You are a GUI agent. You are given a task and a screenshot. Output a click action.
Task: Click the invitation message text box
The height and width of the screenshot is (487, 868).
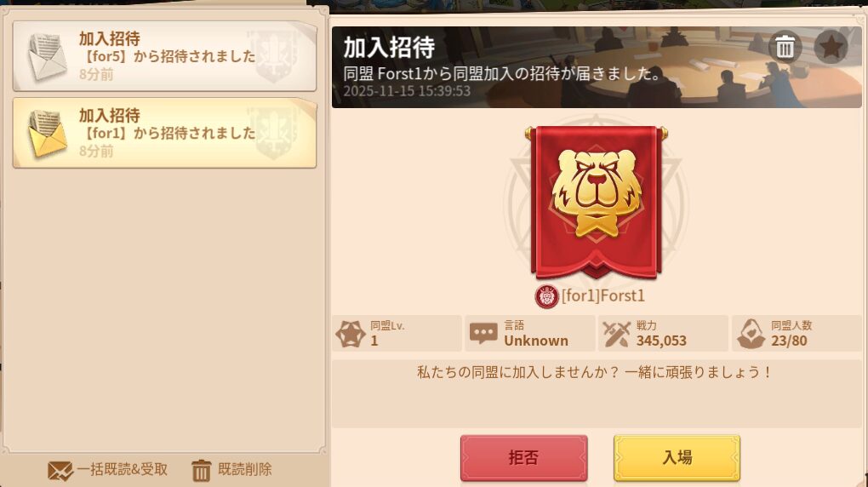(597, 394)
